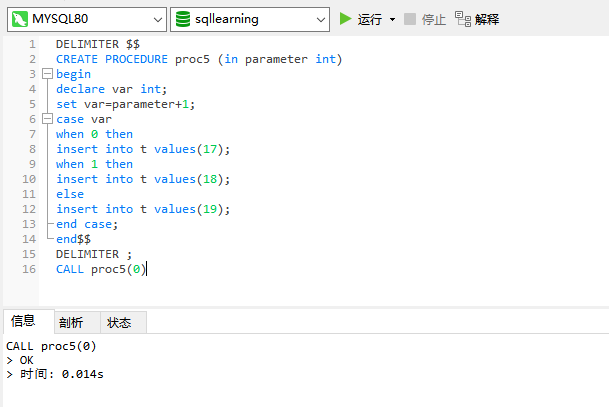
Task: Click the 解释 button label
Action: click(x=487, y=19)
